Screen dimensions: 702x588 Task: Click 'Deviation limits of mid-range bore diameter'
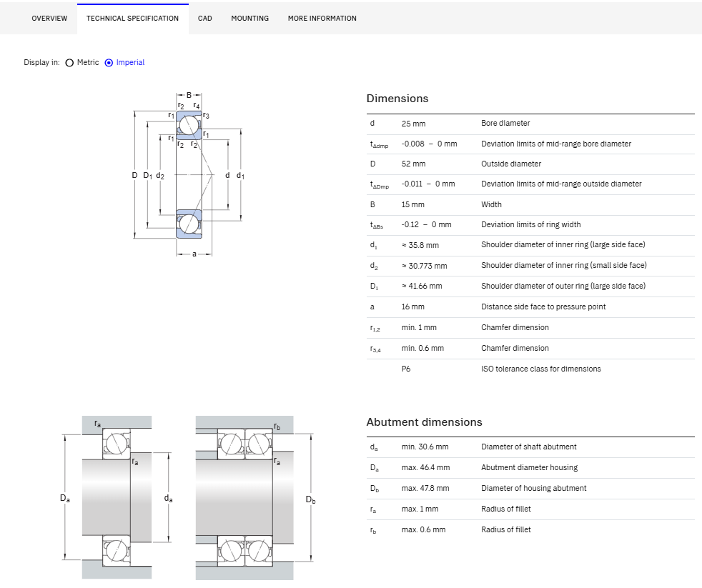[556, 144]
